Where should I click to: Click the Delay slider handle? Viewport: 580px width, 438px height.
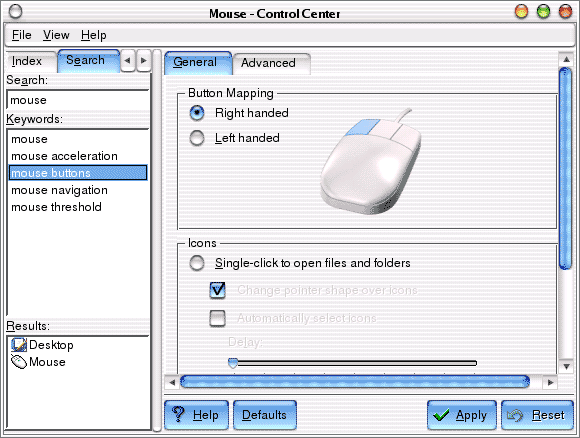click(x=233, y=363)
